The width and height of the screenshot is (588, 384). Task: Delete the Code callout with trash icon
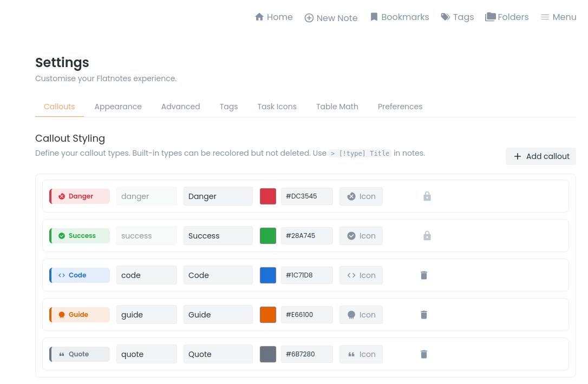tap(424, 275)
